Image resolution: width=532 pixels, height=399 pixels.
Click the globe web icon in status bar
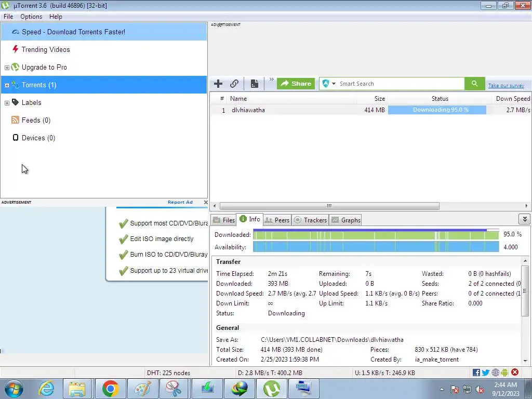(495, 373)
